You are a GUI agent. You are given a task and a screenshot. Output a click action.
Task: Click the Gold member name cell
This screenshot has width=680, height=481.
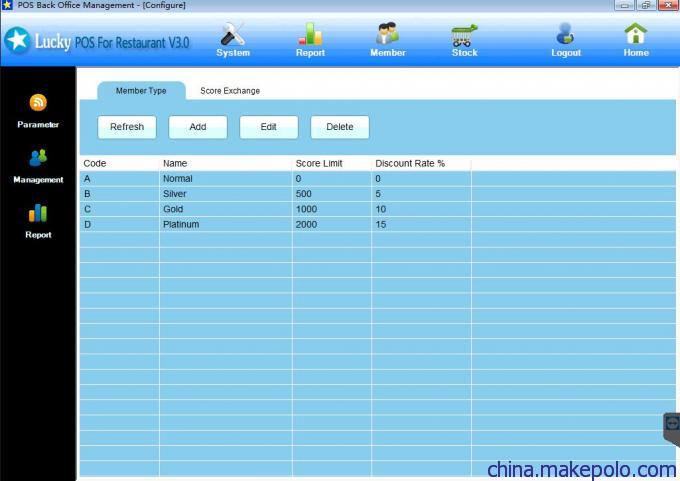[x=226, y=209]
